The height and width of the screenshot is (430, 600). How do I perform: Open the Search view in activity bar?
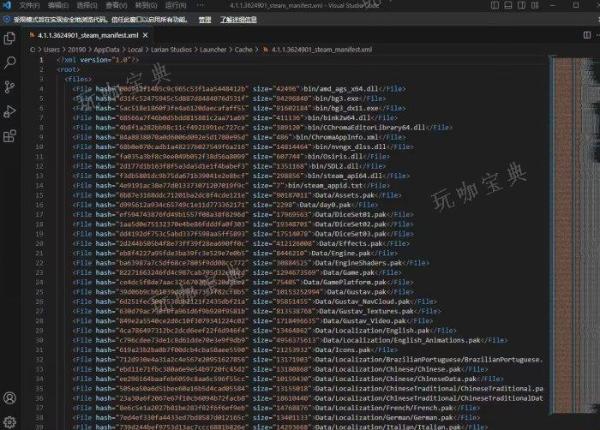coord(10,62)
